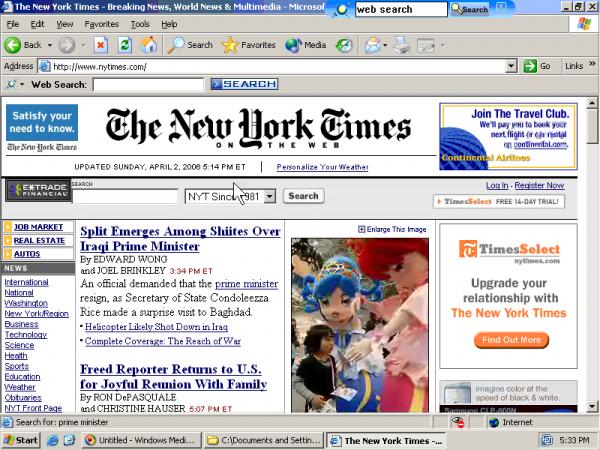Open the View menu
600x450 pixels.
coord(65,24)
